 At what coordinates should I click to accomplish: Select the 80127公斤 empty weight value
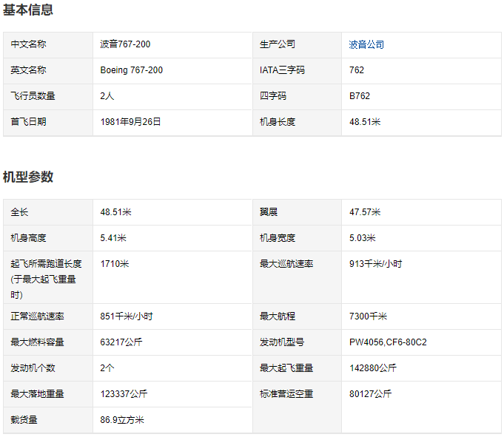pos(370,393)
